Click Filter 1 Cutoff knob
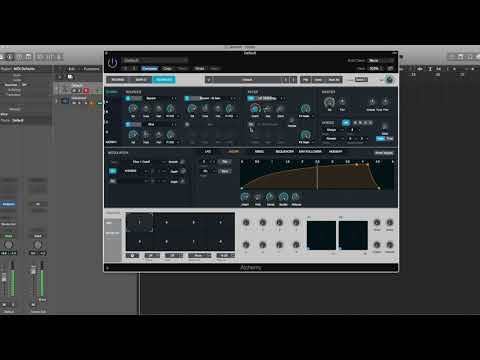480x360 pixels. (255, 108)
